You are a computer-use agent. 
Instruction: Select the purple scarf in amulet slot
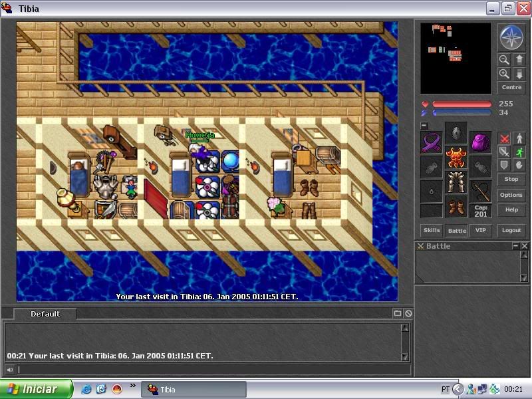tap(431, 142)
